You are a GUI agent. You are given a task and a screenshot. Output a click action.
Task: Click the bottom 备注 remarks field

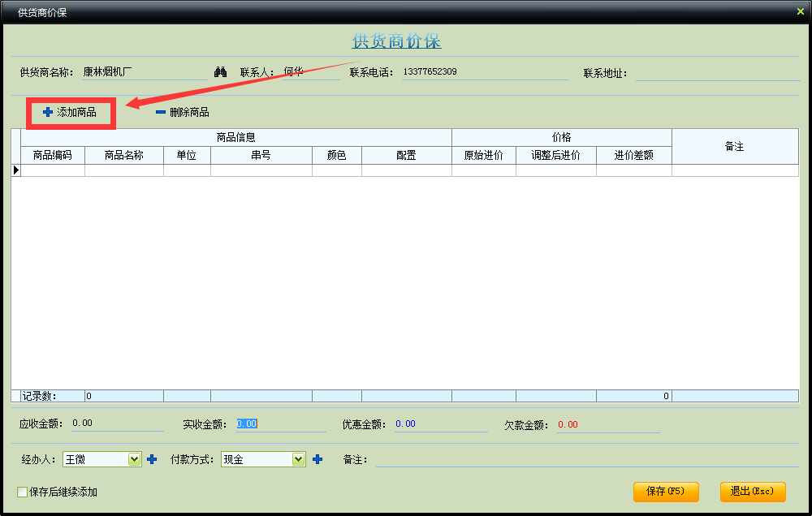pyautogui.click(x=585, y=459)
